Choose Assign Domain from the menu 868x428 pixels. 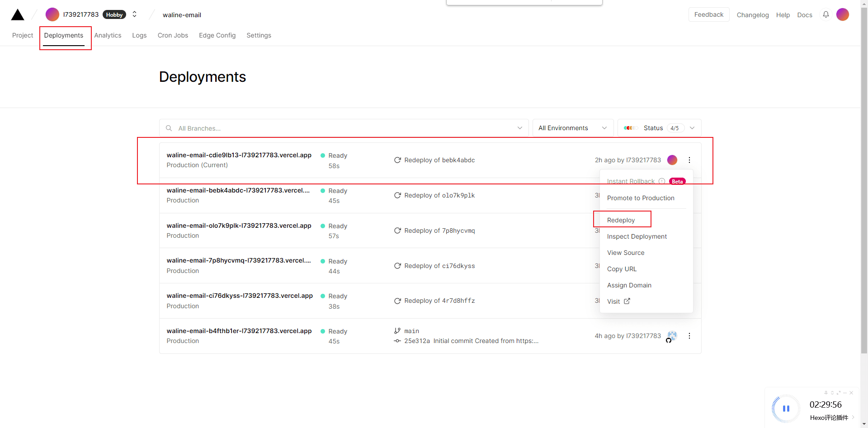(x=629, y=285)
